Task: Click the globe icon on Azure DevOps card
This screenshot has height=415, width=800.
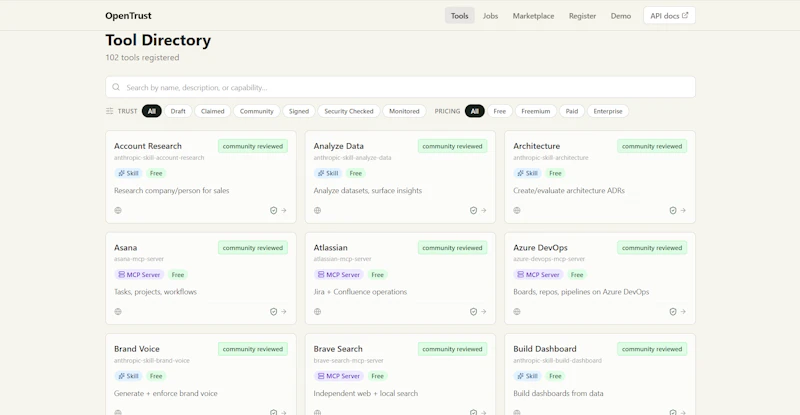Action: 517,311
